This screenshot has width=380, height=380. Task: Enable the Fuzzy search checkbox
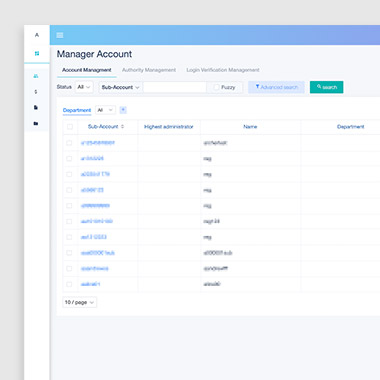[x=217, y=87]
